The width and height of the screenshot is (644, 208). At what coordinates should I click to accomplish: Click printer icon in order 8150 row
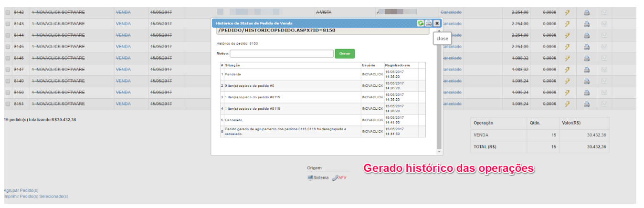click(x=587, y=93)
